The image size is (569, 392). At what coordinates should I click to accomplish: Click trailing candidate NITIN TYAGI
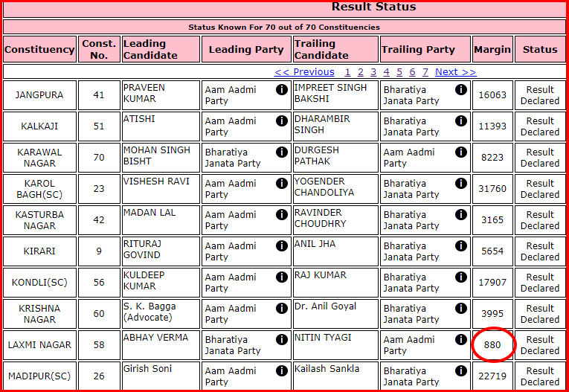pos(323,338)
